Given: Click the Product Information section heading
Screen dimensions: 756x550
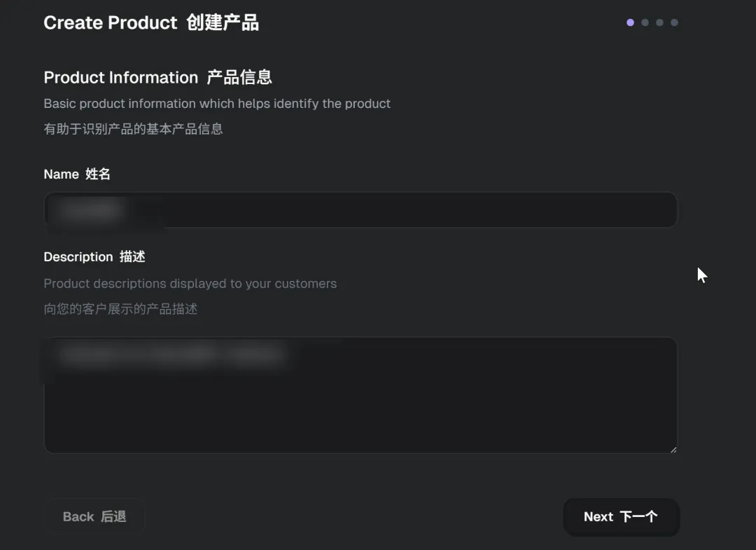Looking at the screenshot, I should (121, 78).
